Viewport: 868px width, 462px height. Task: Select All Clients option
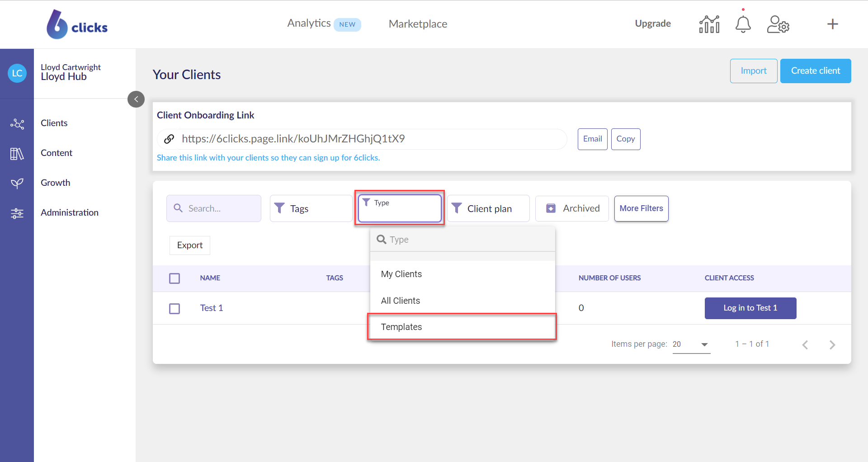tap(462, 301)
